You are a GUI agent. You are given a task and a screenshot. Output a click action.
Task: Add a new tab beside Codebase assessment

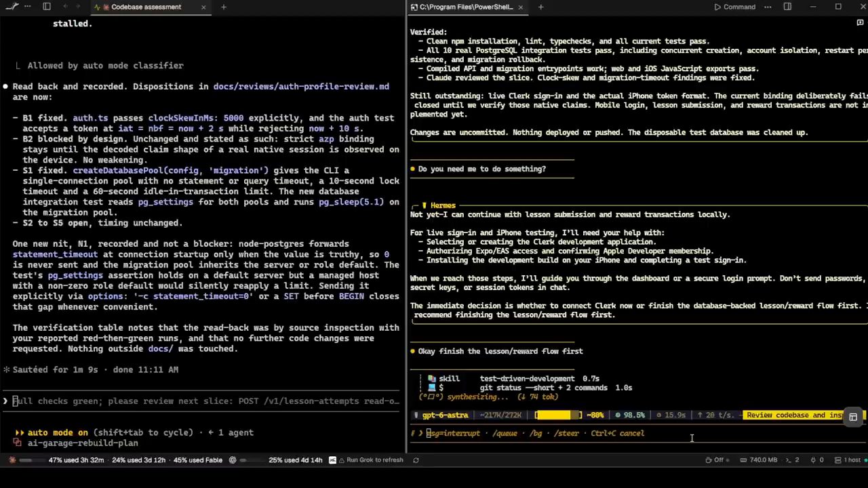pyautogui.click(x=223, y=7)
